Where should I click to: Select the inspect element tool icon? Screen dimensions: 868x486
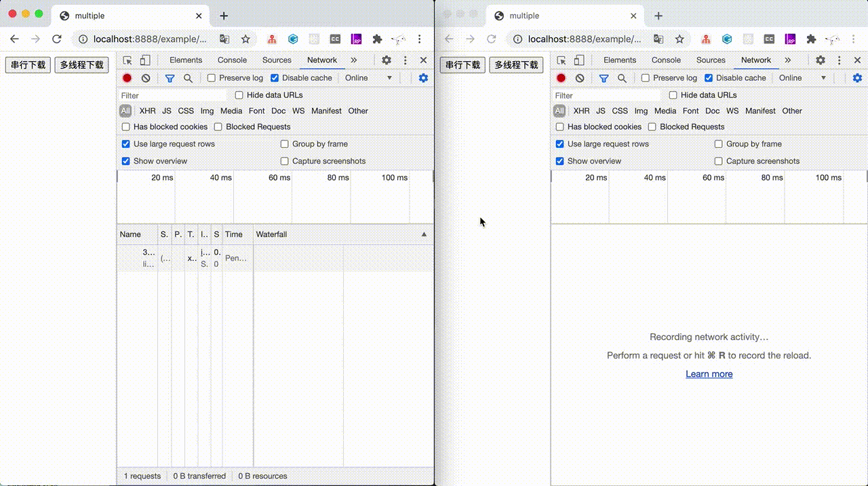(x=127, y=60)
